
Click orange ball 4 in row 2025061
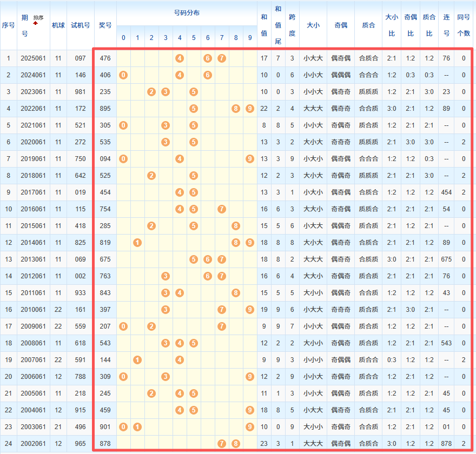pyautogui.click(x=180, y=58)
